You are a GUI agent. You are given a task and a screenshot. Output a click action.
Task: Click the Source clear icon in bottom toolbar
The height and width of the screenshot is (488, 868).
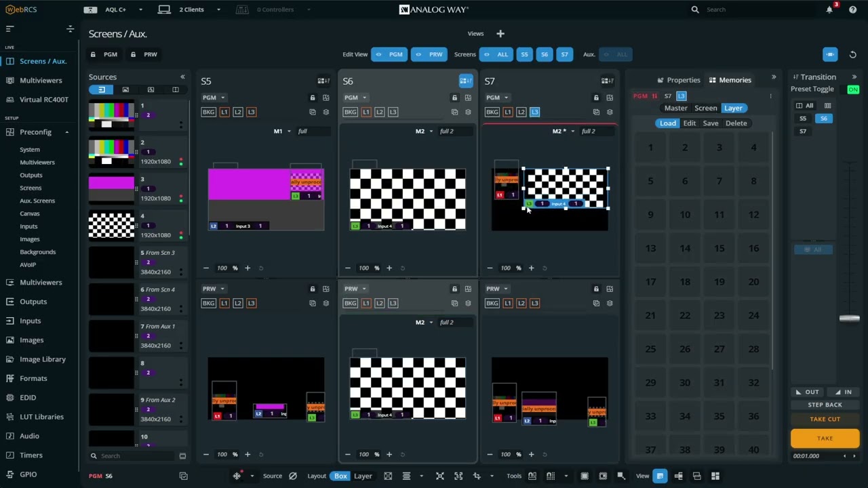coord(293,476)
